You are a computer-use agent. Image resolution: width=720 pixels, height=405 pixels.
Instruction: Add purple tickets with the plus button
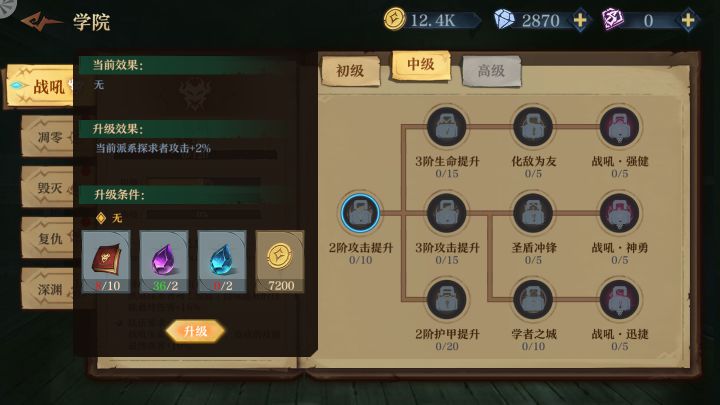tap(687, 20)
